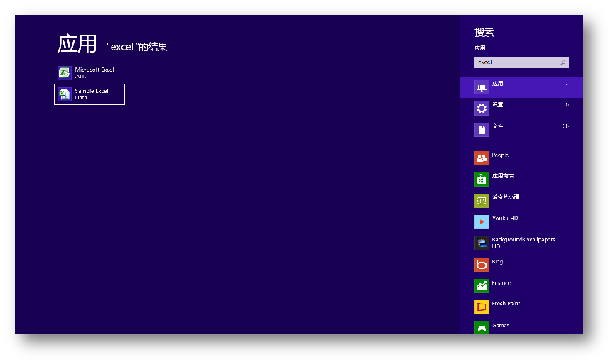Viewport: 613px width, 364px height.
Task: Select the 设置 search category
Action: click(521, 108)
